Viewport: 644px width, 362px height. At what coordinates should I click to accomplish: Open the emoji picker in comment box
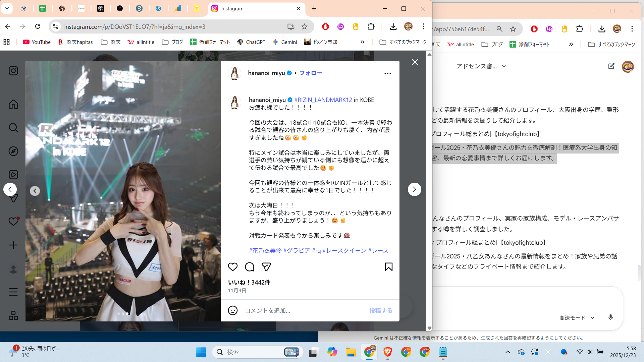[x=233, y=310]
